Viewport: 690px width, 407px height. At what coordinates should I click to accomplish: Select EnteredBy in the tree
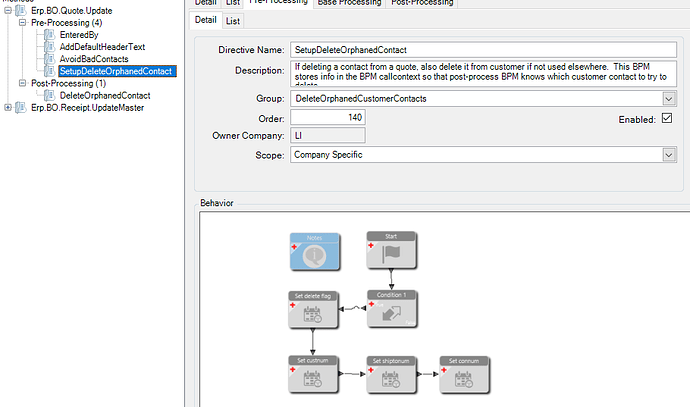79,34
